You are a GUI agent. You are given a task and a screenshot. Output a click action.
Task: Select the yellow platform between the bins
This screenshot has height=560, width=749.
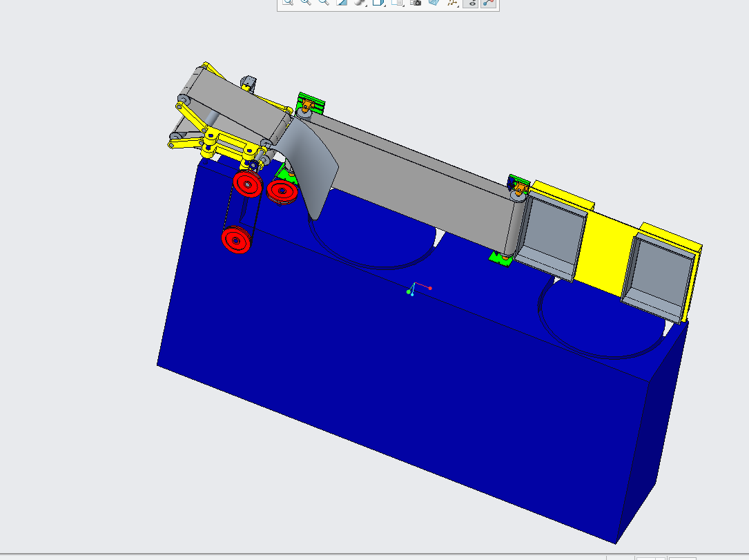604,253
